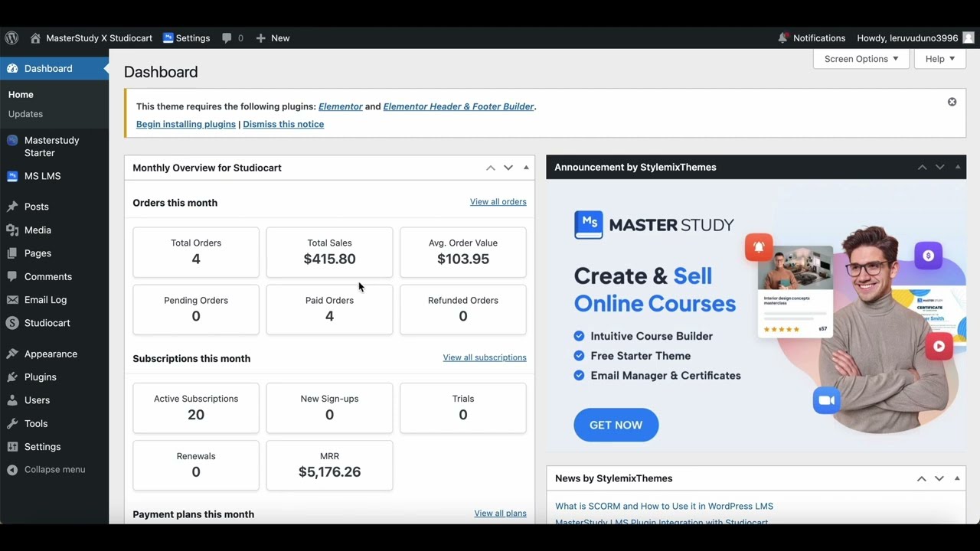The image size is (980, 551).
Task: Click the MRR $5,176.26 card
Action: pyautogui.click(x=329, y=465)
